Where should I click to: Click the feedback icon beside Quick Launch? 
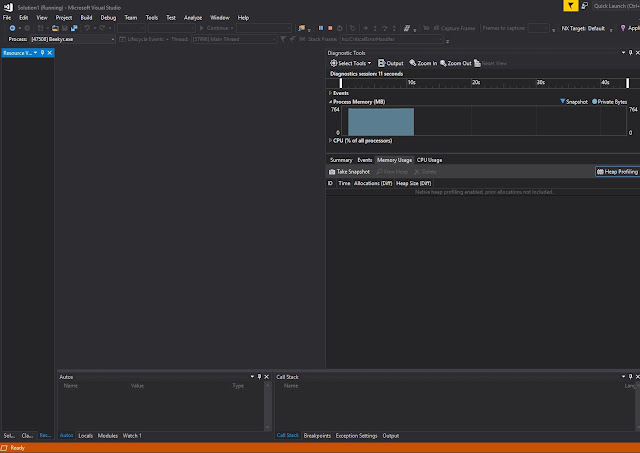[584, 6]
